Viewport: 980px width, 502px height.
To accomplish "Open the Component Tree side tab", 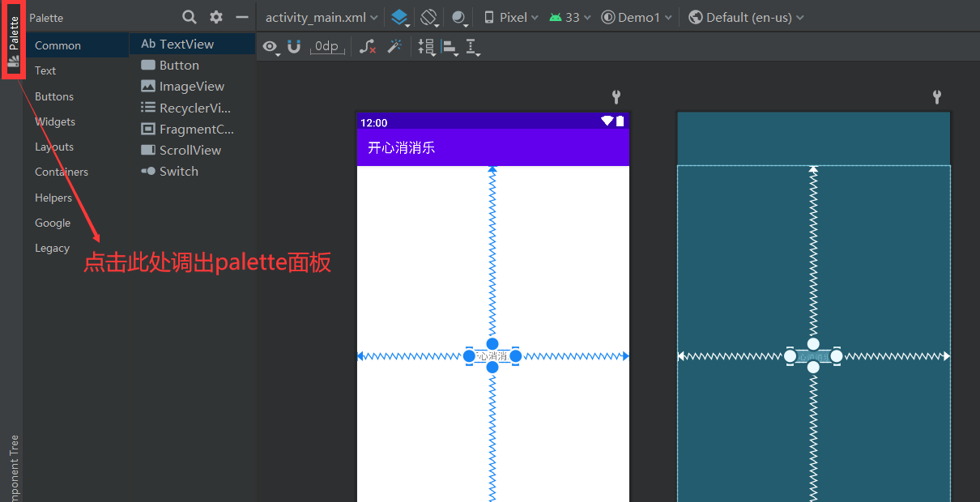I will click(13, 468).
